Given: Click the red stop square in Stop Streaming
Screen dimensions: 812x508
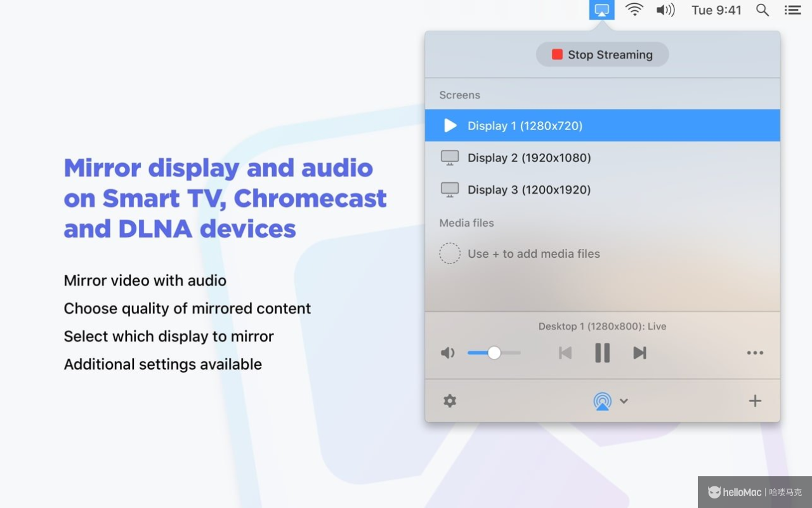Looking at the screenshot, I should 557,55.
